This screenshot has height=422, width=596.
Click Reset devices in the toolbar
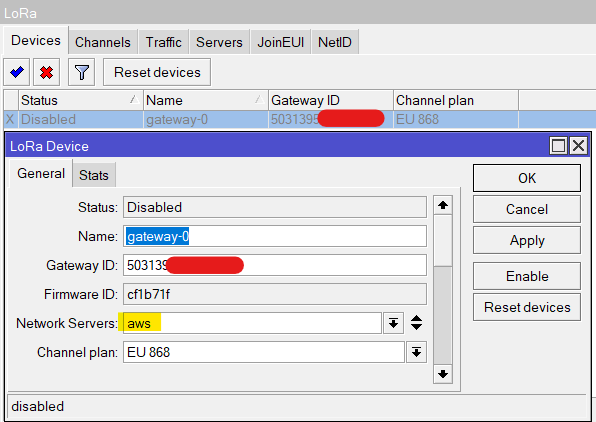point(157,72)
